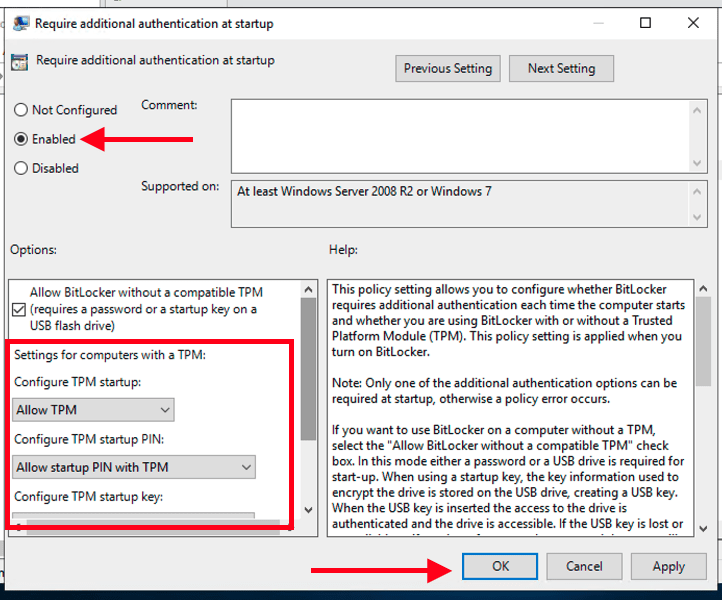Viewport: 722px width, 600px height.
Task: Click the policy icon in the title bar
Action: tap(19, 23)
